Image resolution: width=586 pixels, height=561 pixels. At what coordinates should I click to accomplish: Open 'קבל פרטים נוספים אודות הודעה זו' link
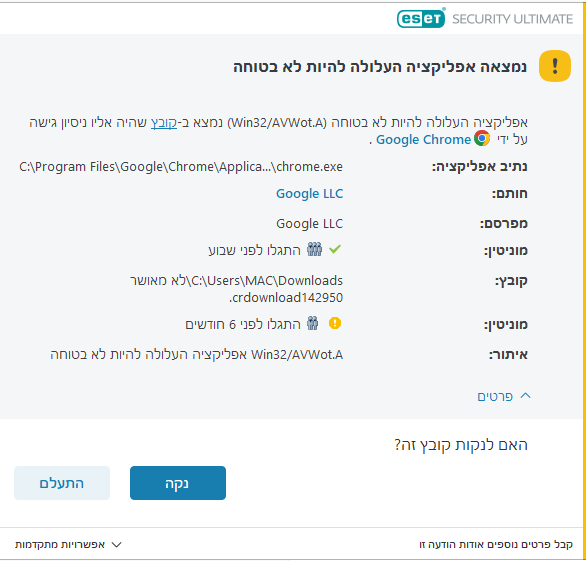[x=496, y=545]
